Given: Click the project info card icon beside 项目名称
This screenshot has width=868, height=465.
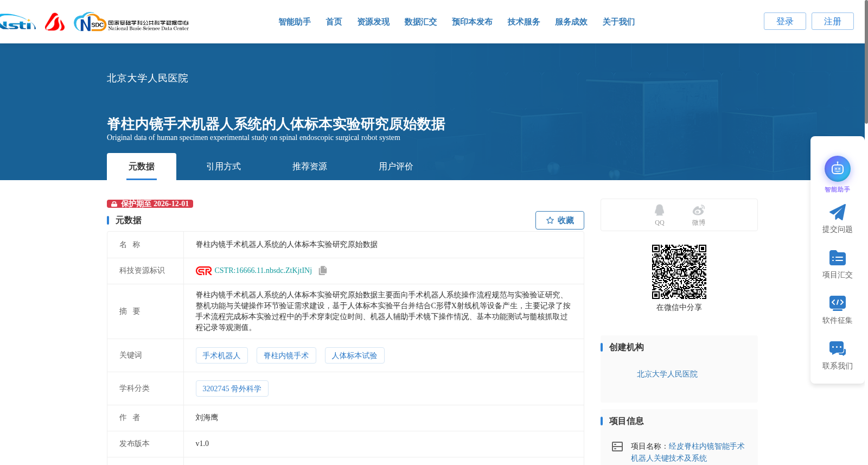Looking at the screenshot, I should coord(617,447).
